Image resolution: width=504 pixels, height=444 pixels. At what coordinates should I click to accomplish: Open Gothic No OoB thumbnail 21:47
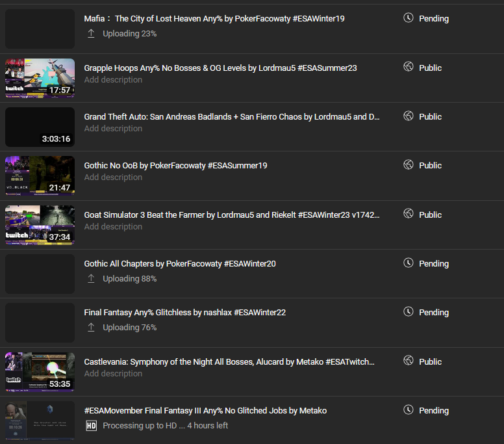40,176
